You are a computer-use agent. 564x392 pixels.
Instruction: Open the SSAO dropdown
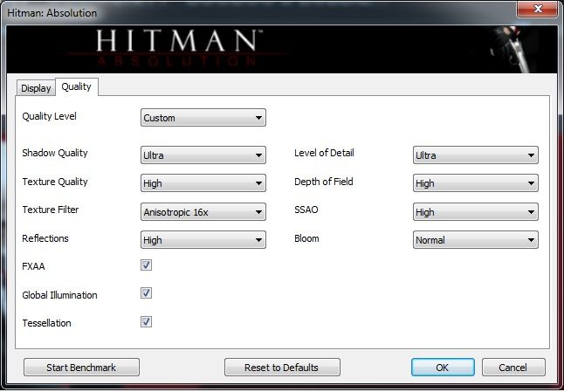coord(476,212)
